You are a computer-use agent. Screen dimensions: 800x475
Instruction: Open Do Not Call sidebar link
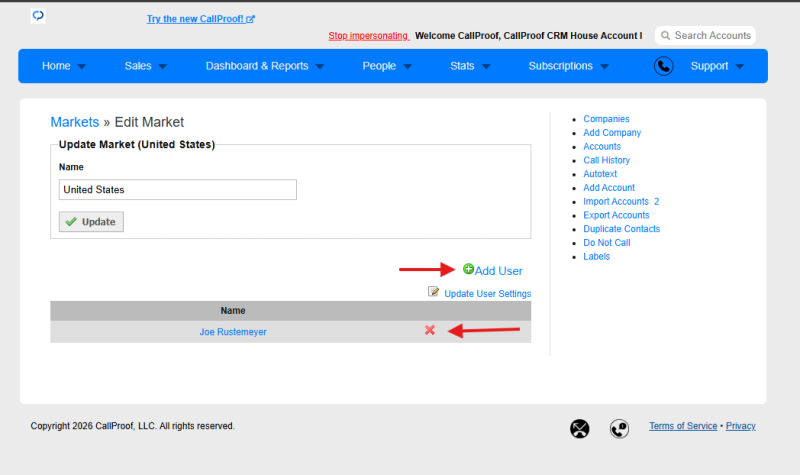click(x=607, y=243)
